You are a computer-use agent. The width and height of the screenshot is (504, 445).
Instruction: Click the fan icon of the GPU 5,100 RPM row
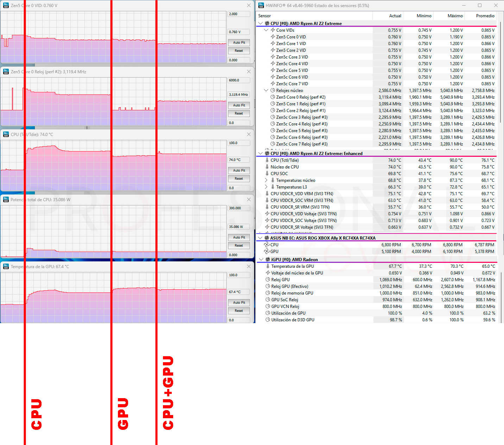(267, 252)
